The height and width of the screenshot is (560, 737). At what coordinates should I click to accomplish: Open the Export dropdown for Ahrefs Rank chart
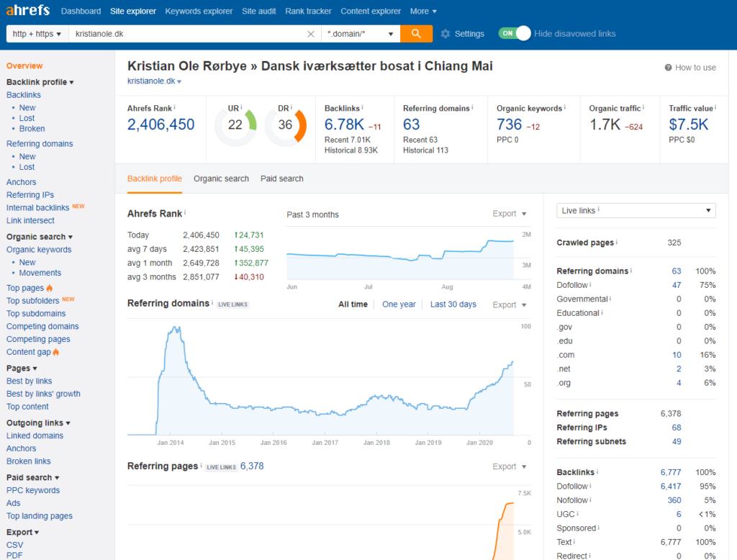509,214
